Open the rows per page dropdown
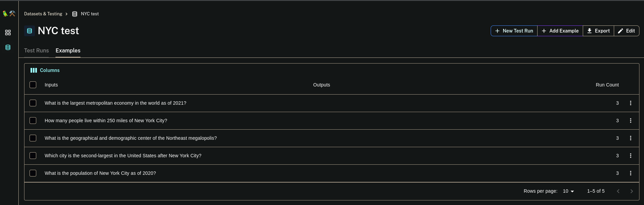 (568, 191)
